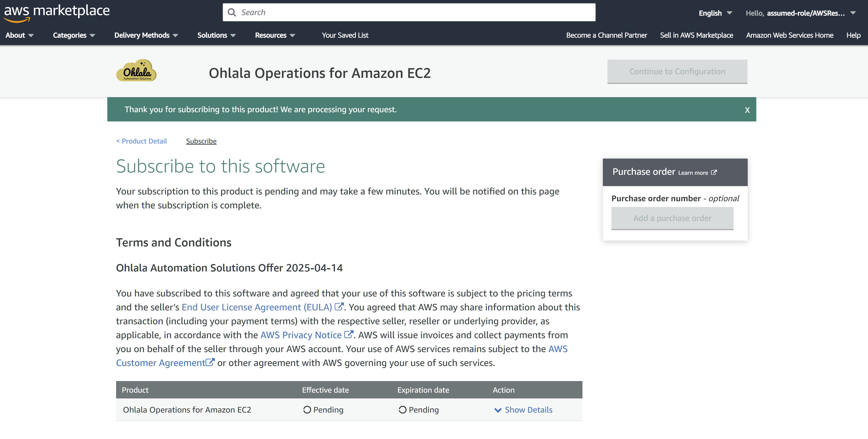Click external-link icon beside Learn more

click(x=714, y=172)
